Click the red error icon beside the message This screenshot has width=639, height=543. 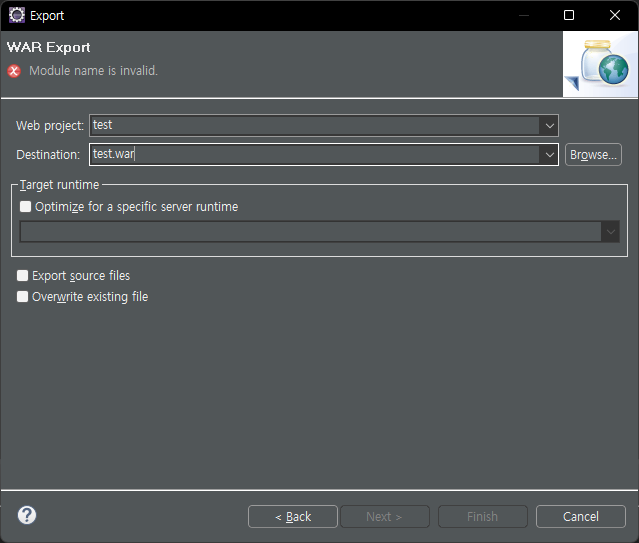click(x=14, y=71)
